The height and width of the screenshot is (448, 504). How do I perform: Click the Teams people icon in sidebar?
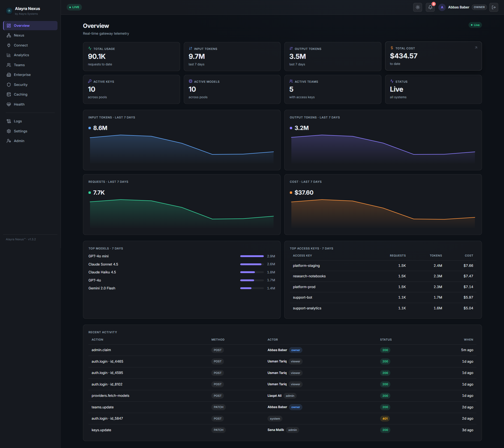click(9, 65)
